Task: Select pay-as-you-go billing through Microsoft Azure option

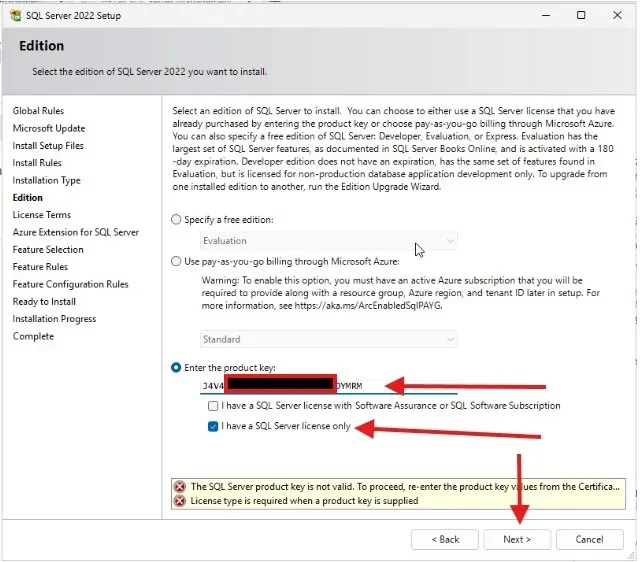Action: pyautogui.click(x=176, y=261)
